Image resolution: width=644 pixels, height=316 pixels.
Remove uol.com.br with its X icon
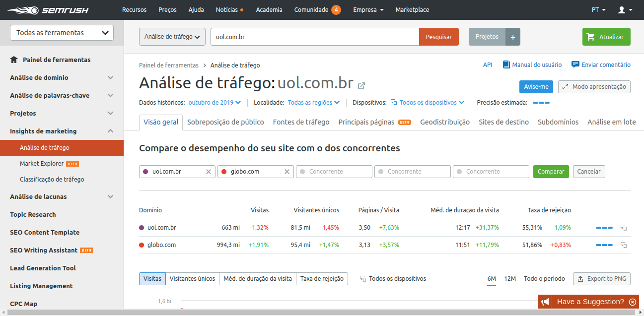point(209,172)
